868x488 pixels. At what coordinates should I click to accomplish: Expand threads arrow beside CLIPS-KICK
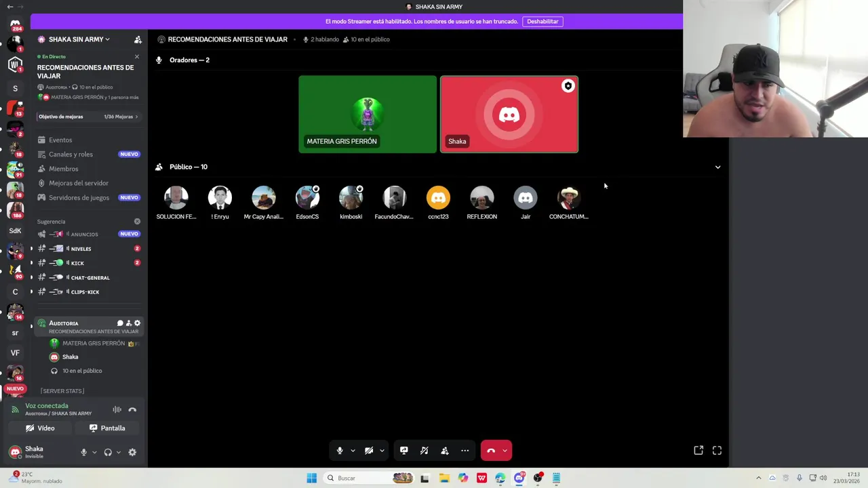click(31, 291)
